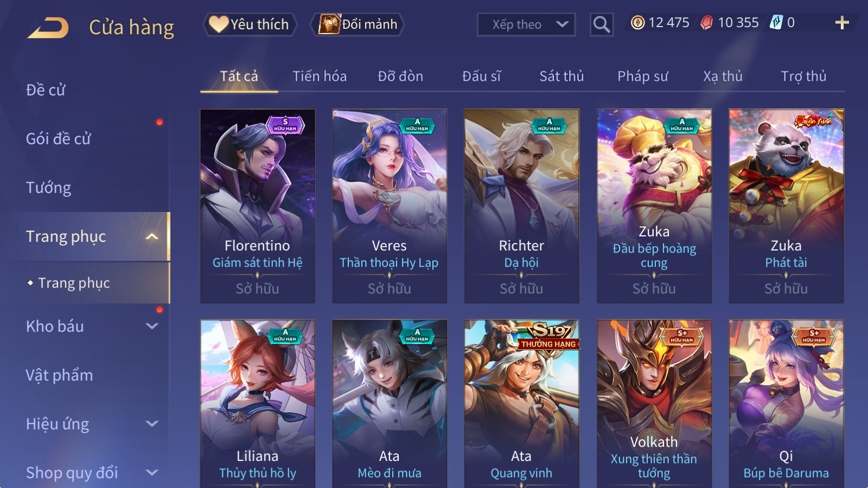The width and height of the screenshot is (868, 488).
Task: Open Yêu thích favorites heart button
Action: coord(250,24)
